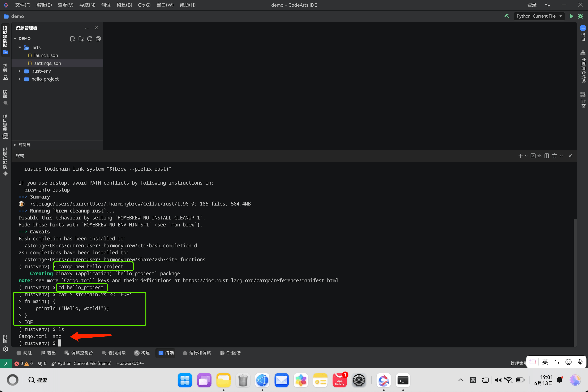Open the Help menu
Image resolution: width=588 pixels, height=392 pixels.
(187, 5)
